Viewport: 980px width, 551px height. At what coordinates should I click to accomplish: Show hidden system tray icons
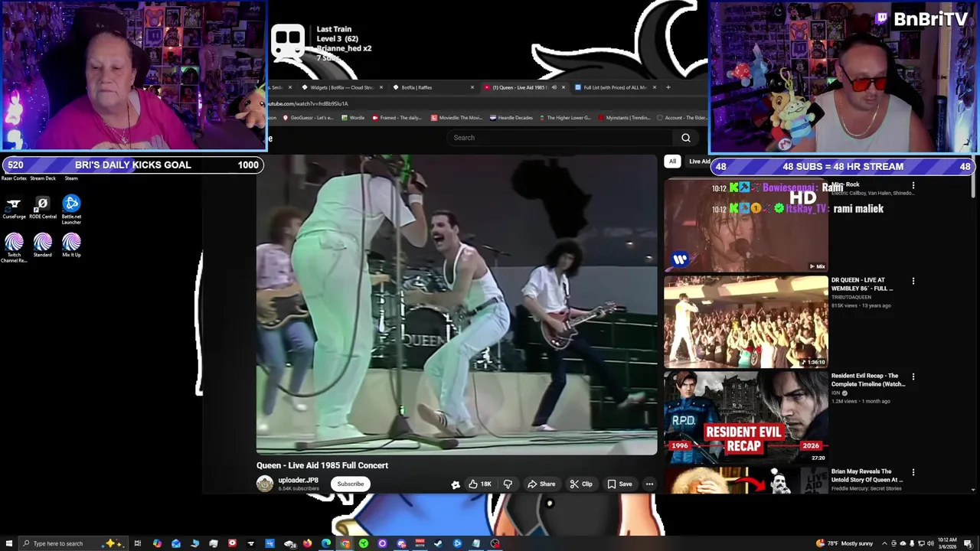(x=884, y=543)
